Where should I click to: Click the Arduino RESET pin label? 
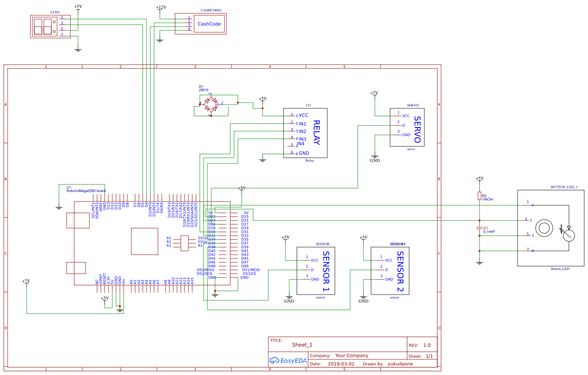click(x=105, y=279)
